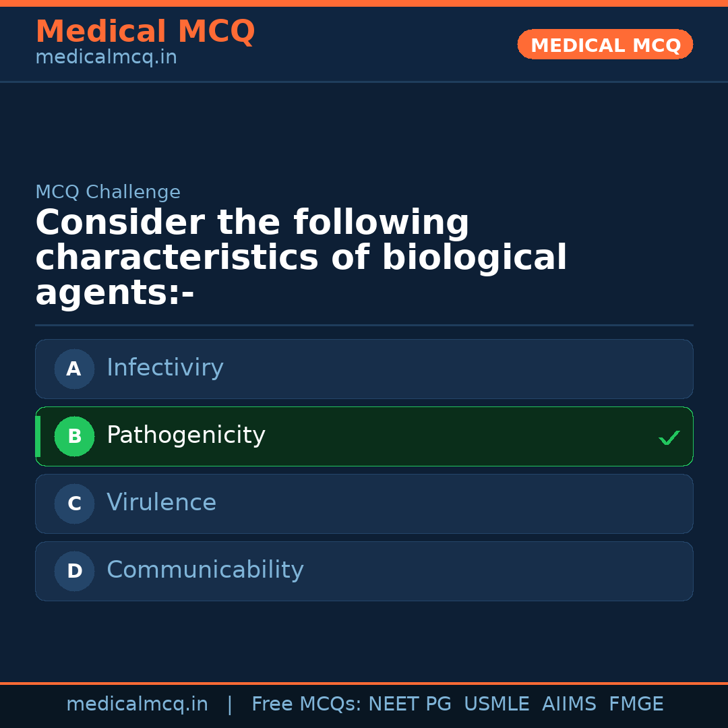
Task: Expand the Communicability option row
Action: pos(364,571)
